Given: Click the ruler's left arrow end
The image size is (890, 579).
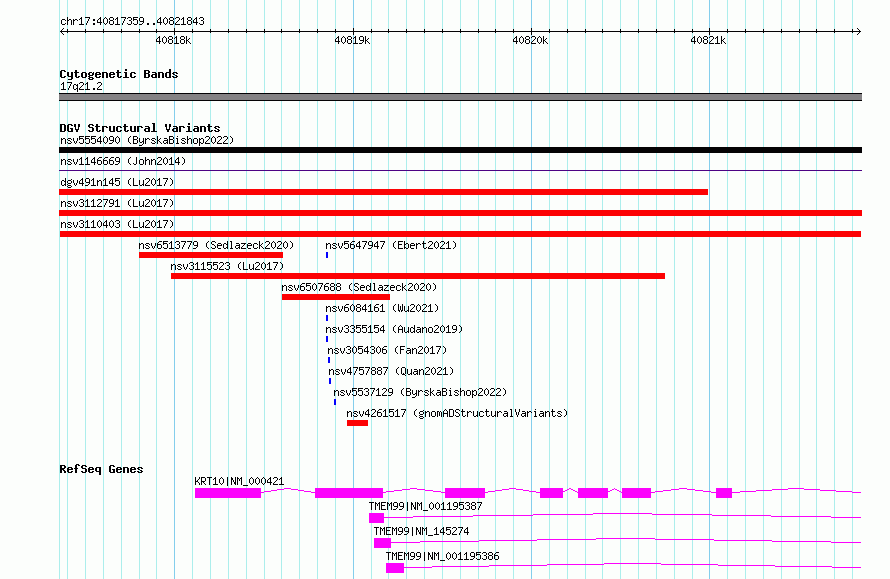Looking at the screenshot, I should (62, 32).
